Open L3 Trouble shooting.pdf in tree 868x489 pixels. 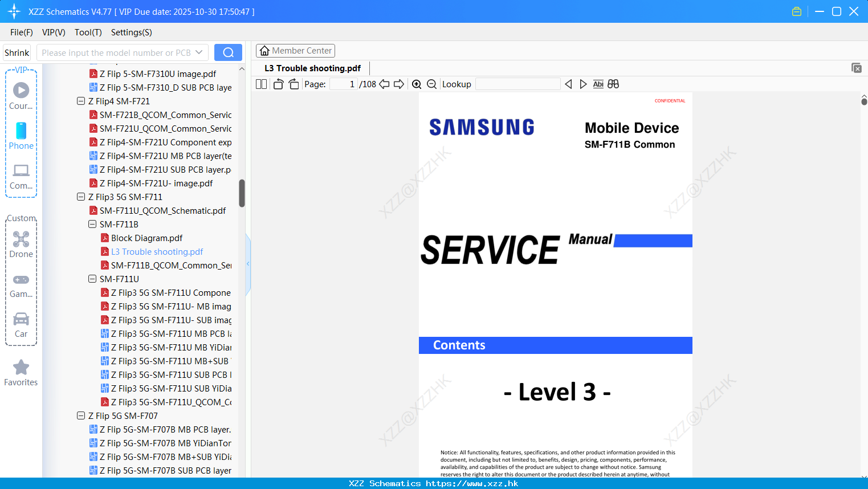157,251
